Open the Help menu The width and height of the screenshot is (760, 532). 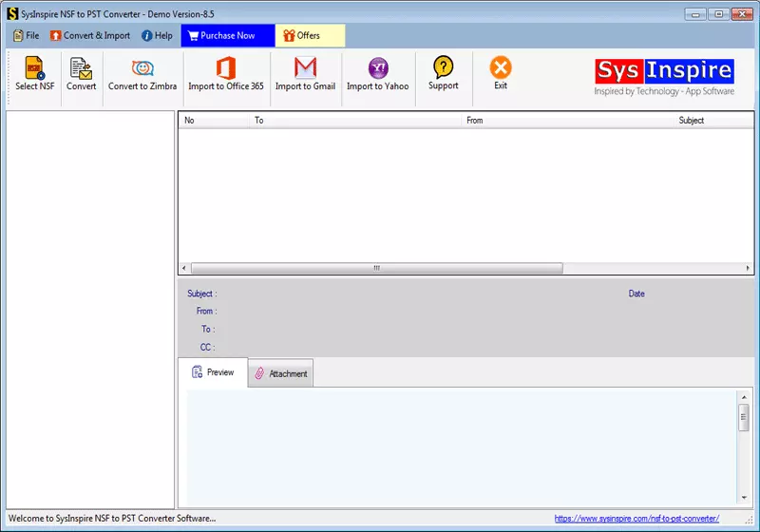click(x=157, y=35)
